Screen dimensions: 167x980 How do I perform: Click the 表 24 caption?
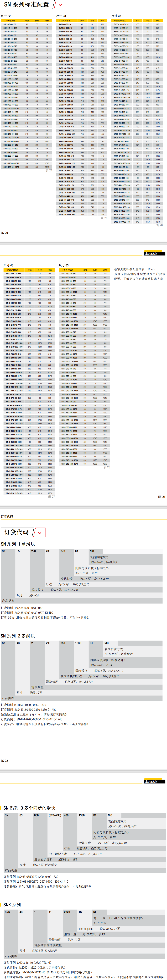tap(49, 170)
